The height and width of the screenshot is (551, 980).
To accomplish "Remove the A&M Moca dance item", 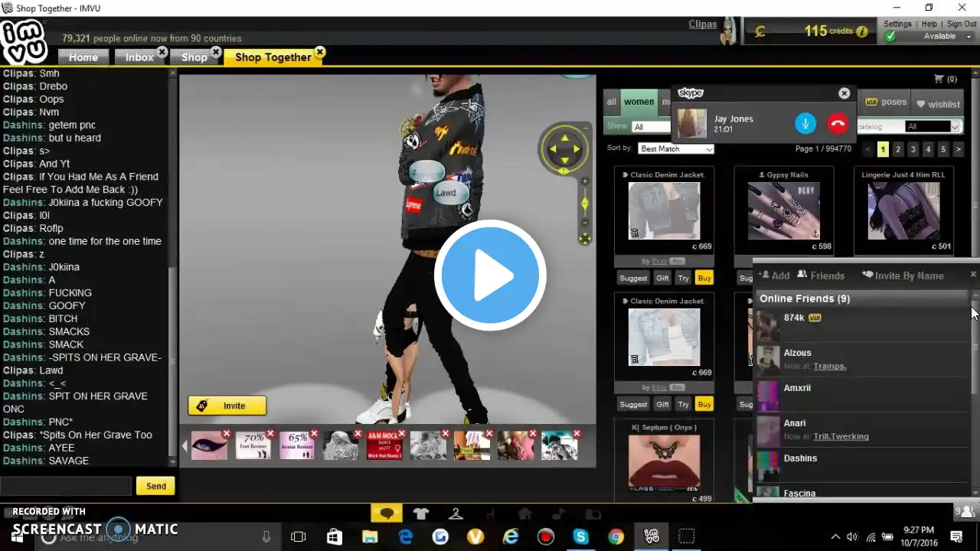I will 401,434.
